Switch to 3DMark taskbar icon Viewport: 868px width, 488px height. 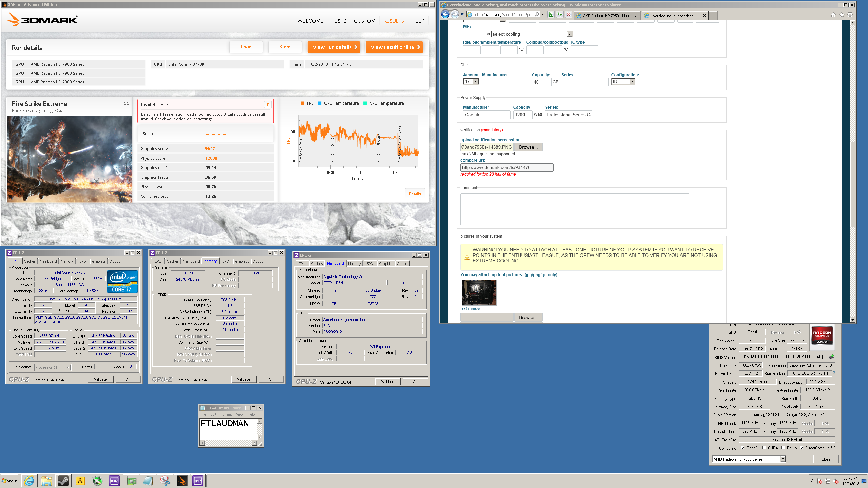pyautogui.click(x=182, y=481)
